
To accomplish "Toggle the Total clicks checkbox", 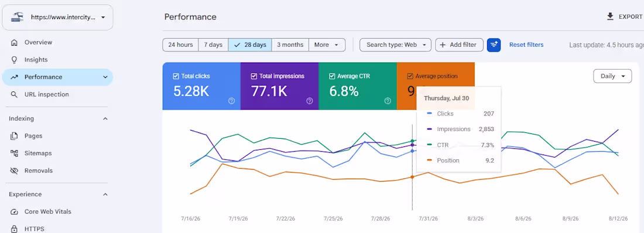I will 176,76.
